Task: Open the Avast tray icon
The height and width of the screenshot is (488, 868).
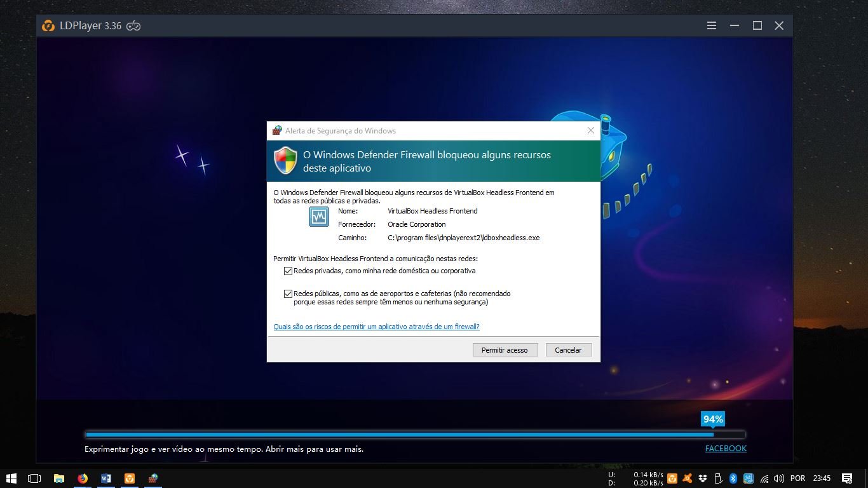Action: [x=688, y=478]
